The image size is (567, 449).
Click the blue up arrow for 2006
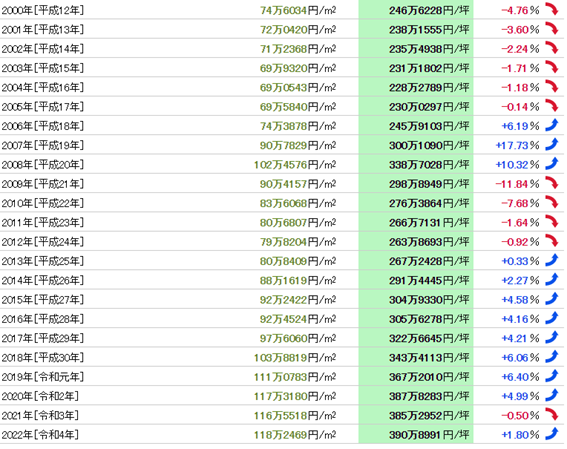tap(552, 125)
